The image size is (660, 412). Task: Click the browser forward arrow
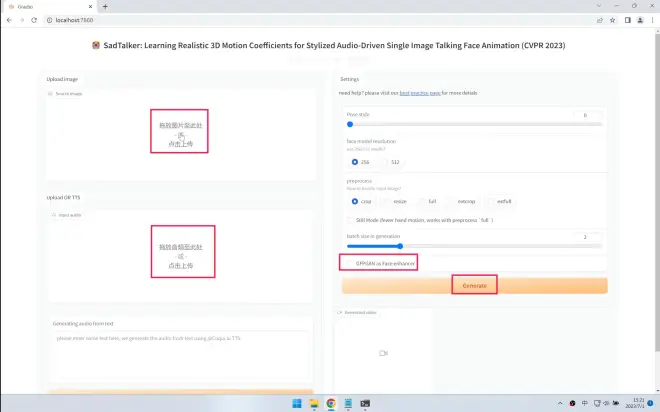pos(22,20)
